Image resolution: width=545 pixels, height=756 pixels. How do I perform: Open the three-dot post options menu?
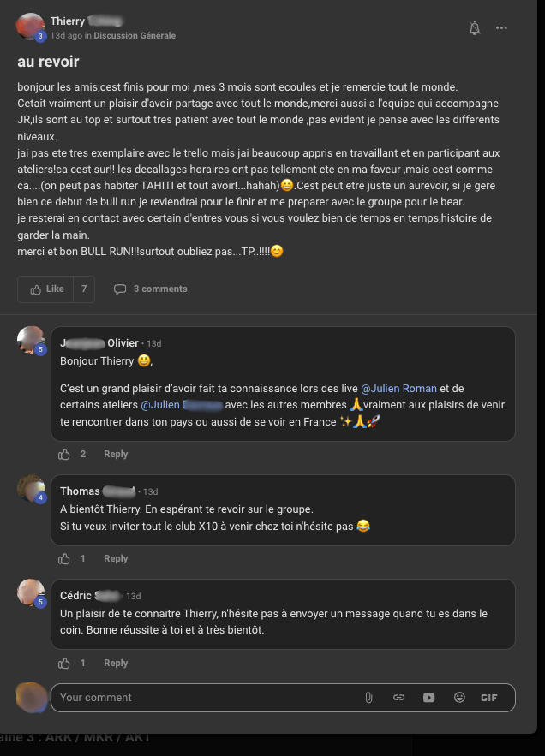[501, 28]
